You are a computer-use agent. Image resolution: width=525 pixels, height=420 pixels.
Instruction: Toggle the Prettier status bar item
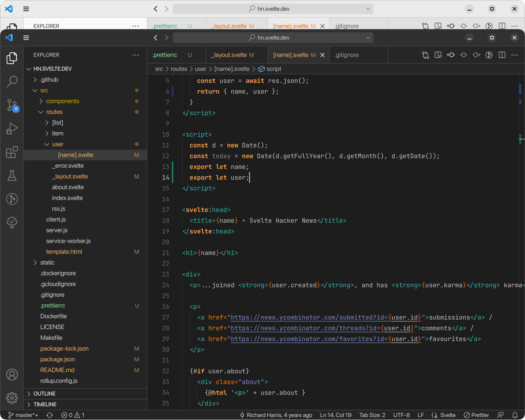476,415
